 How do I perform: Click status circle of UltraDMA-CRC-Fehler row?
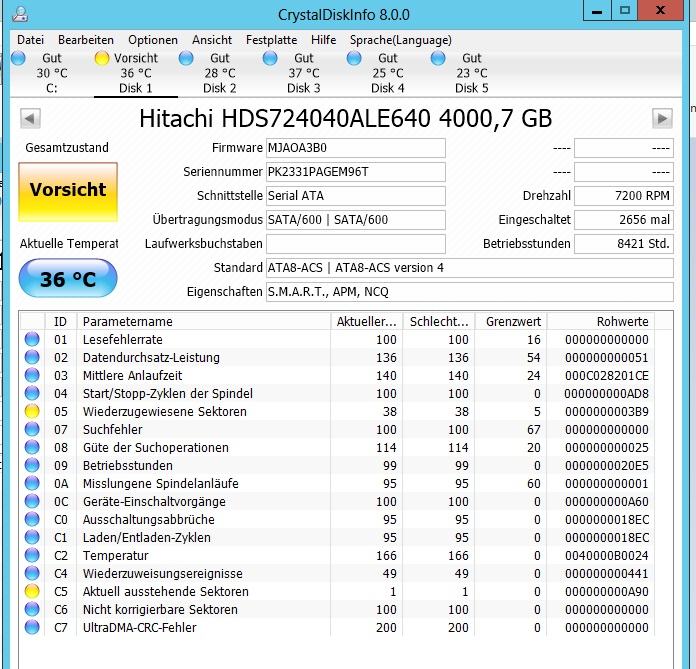[x=32, y=627]
